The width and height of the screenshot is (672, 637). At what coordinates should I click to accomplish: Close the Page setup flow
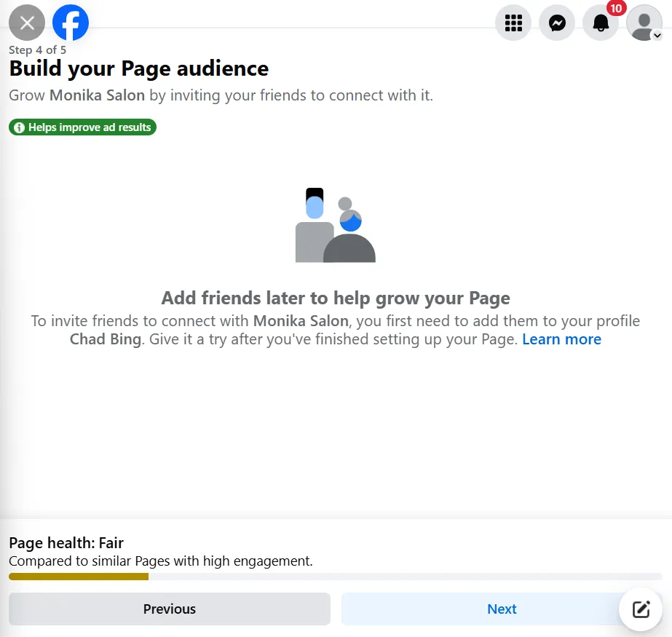[x=27, y=23]
